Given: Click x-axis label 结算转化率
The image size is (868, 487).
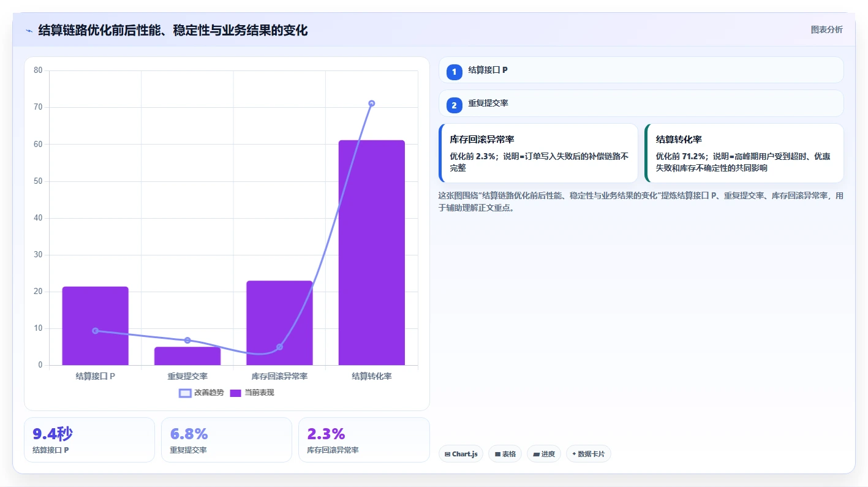Looking at the screenshot, I should 372,376.
